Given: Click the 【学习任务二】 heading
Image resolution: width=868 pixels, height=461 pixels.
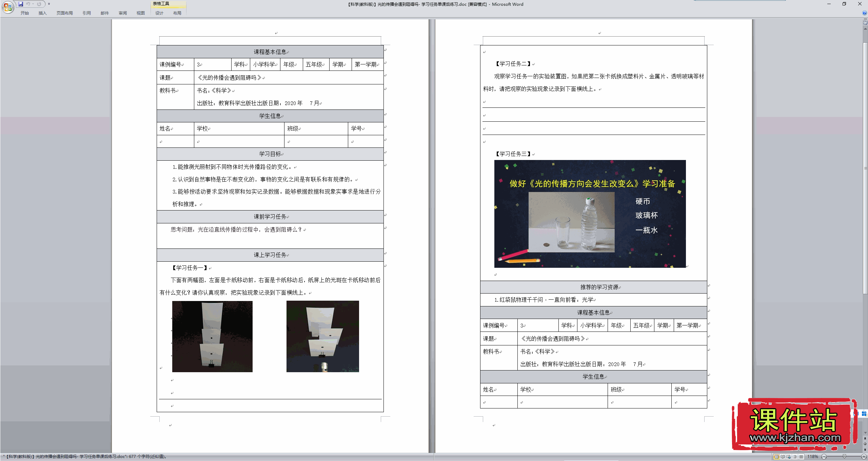Looking at the screenshot, I should point(513,64).
